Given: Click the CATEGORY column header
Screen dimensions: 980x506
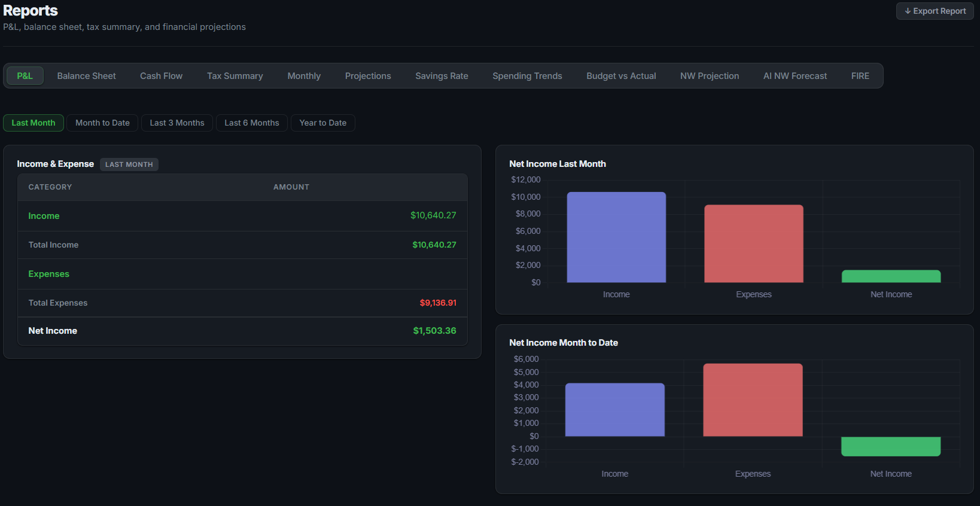Looking at the screenshot, I should pyautogui.click(x=50, y=187).
